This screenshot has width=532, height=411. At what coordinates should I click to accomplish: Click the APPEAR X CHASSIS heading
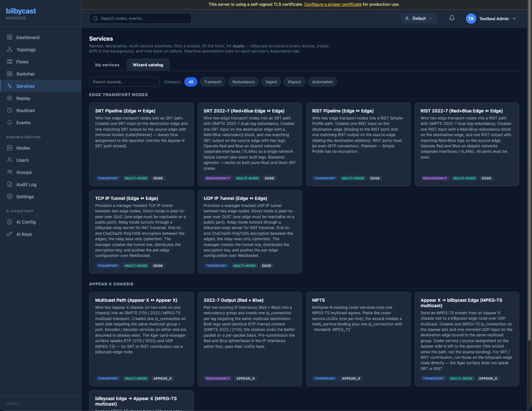[x=111, y=284]
